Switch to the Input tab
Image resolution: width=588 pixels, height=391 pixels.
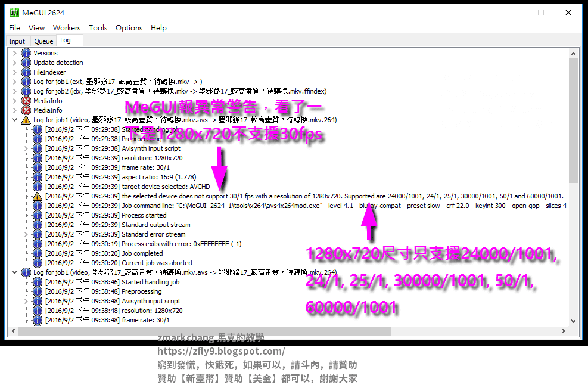point(17,41)
